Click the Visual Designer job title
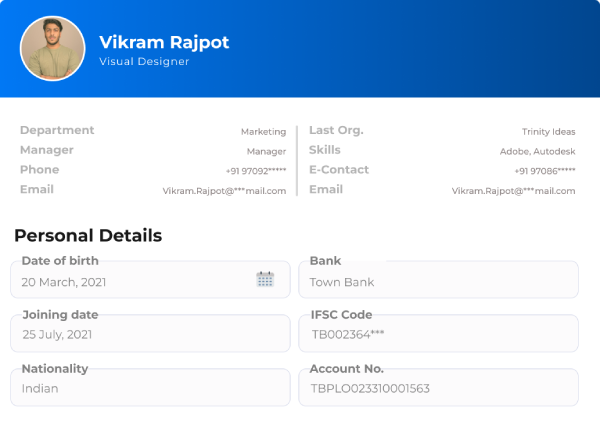600x422 pixels. 144,62
